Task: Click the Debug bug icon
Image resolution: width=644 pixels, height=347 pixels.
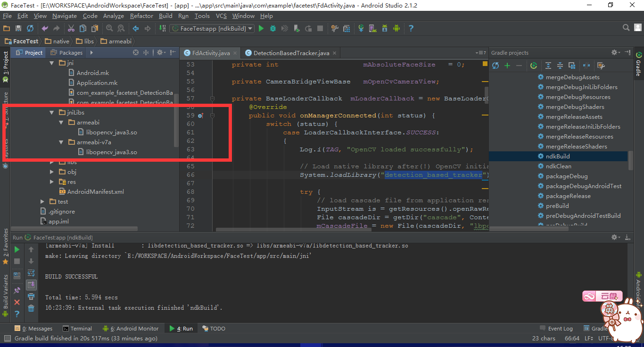Action: tap(273, 28)
